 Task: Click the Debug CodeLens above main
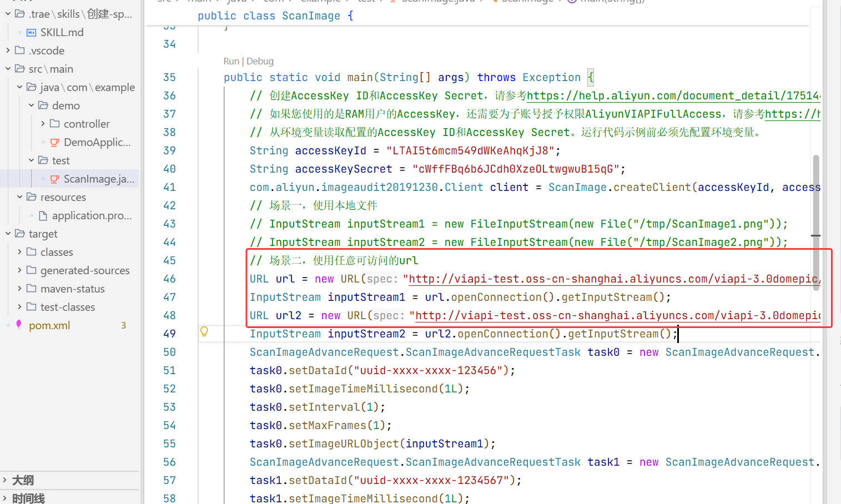click(x=260, y=61)
